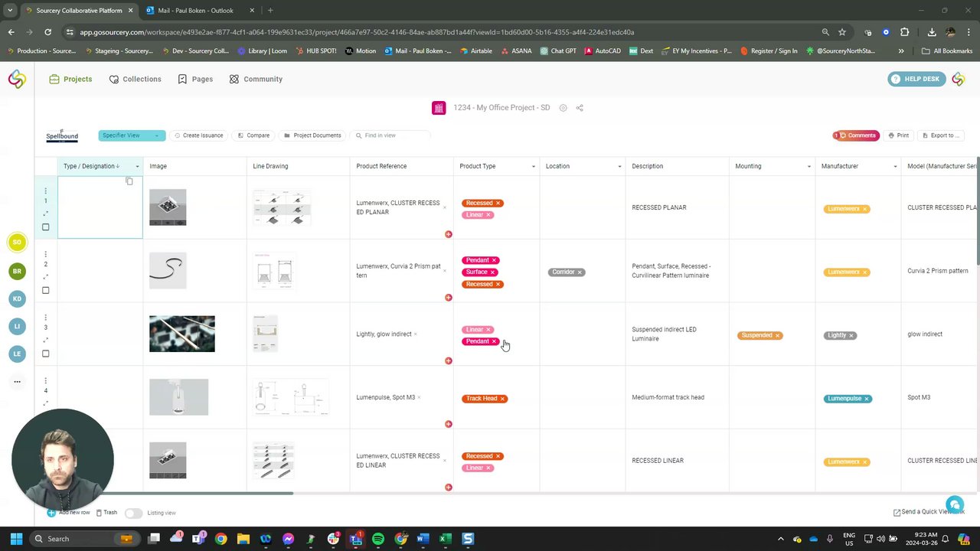Screen dimensions: 980x551
Task: Click the account logo at top right
Action: coord(959,79)
